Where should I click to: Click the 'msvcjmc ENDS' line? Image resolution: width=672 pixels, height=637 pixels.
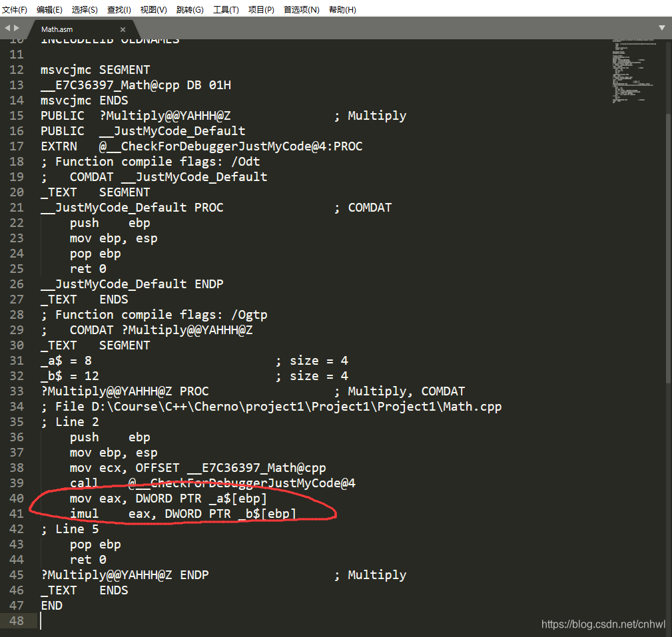[x=85, y=101]
